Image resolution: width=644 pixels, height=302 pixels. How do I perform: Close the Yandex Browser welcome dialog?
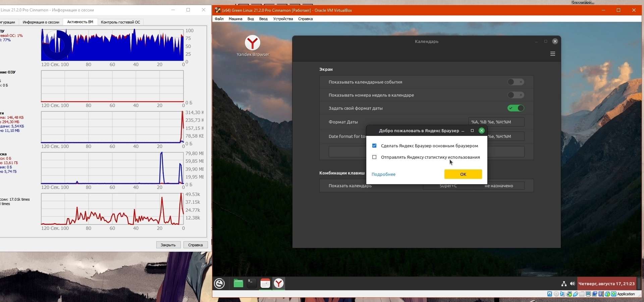tap(482, 131)
